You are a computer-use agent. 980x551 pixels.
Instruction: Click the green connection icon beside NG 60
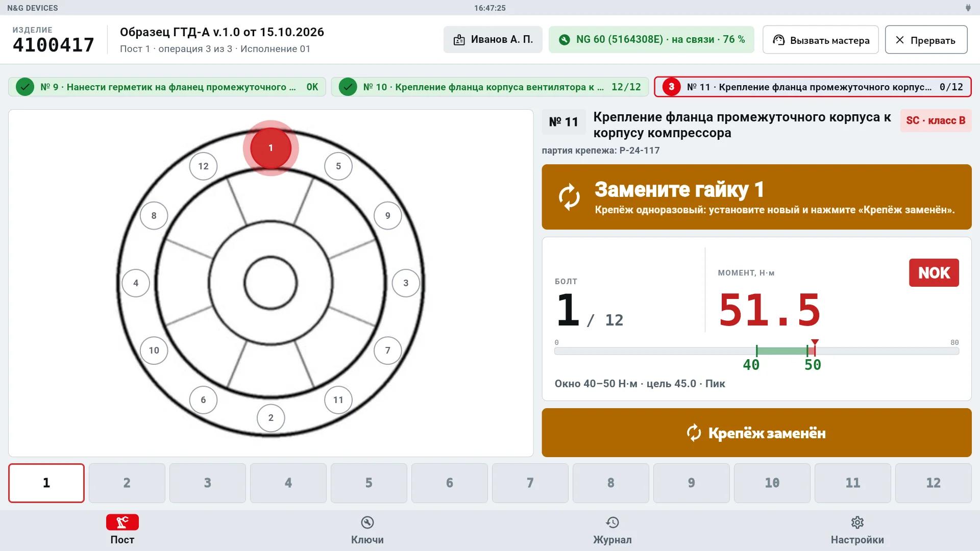564,40
